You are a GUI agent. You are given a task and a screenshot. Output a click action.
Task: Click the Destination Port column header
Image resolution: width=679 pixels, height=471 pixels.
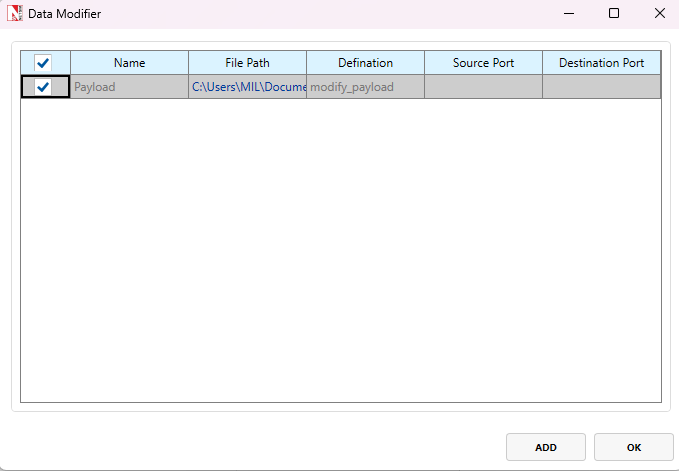click(601, 63)
